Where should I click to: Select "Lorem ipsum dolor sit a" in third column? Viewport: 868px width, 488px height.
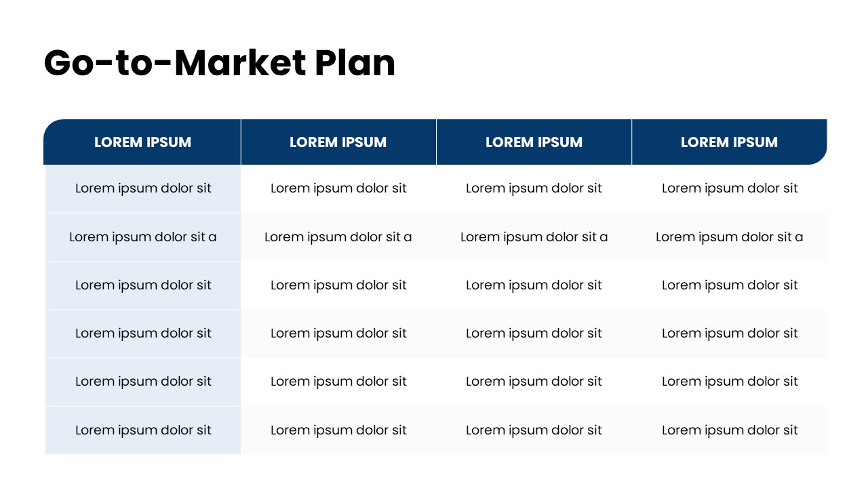point(534,237)
